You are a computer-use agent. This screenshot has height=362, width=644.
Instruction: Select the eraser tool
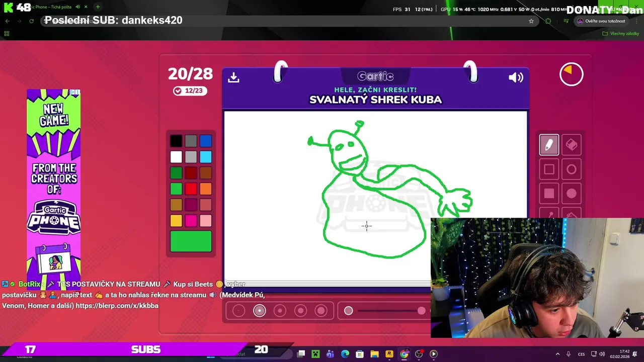click(572, 145)
